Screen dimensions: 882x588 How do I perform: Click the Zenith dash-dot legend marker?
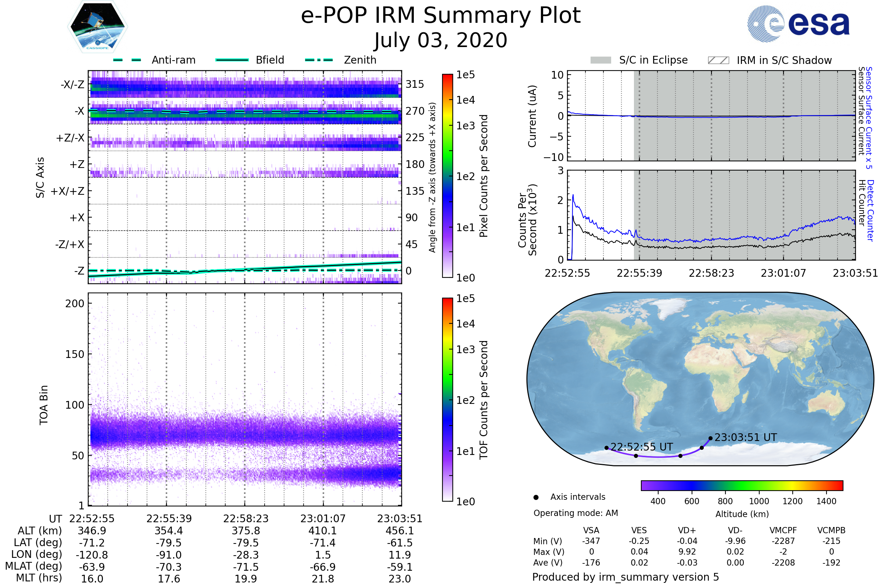(319, 60)
